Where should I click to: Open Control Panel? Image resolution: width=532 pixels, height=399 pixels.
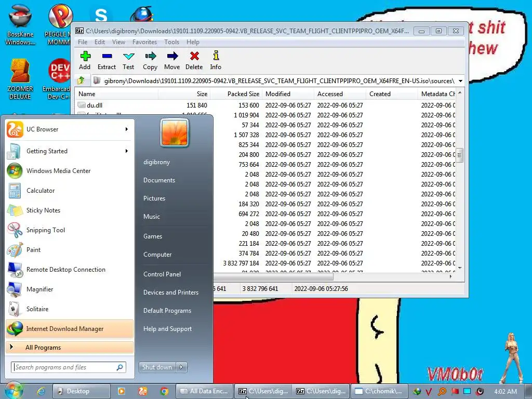[x=162, y=274]
